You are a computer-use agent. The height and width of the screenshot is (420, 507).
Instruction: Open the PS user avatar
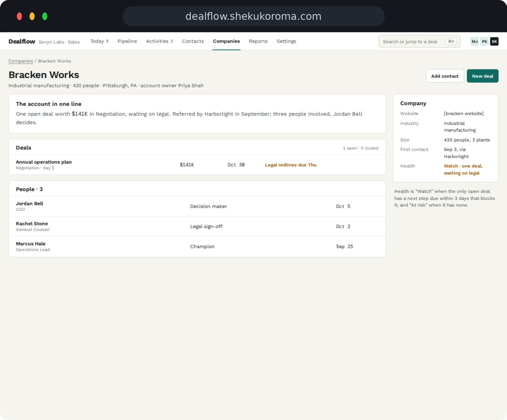tap(484, 41)
